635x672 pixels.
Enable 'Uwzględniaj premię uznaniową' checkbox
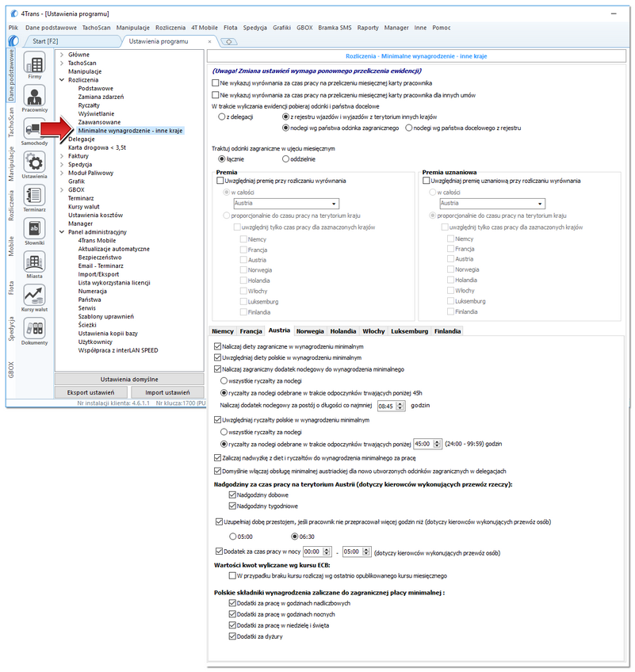pos(427,181)
